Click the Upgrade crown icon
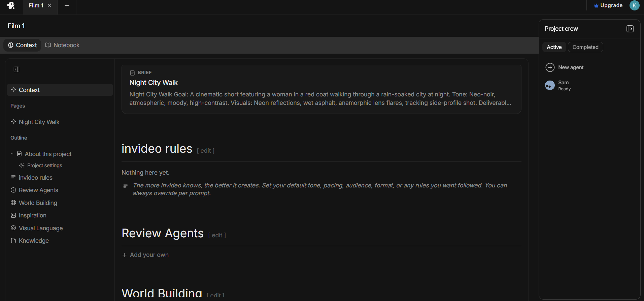The height and width of the screenshot is (301, 644). click(596, 6)
